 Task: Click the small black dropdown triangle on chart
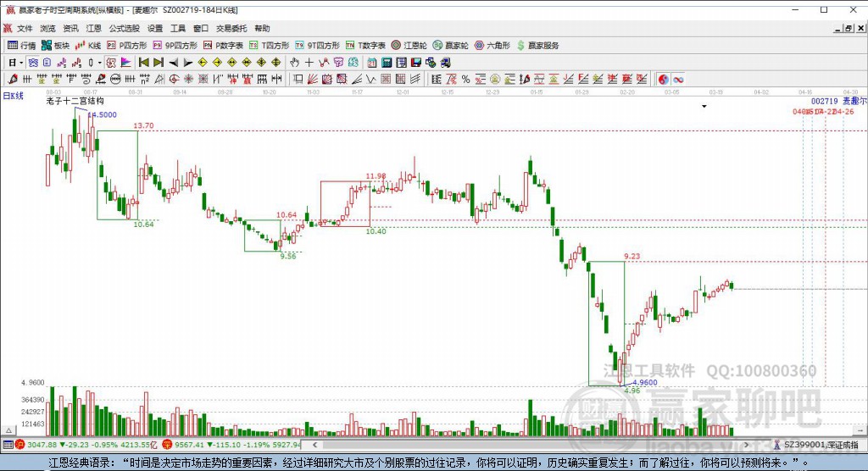click(x=704, y=106)
